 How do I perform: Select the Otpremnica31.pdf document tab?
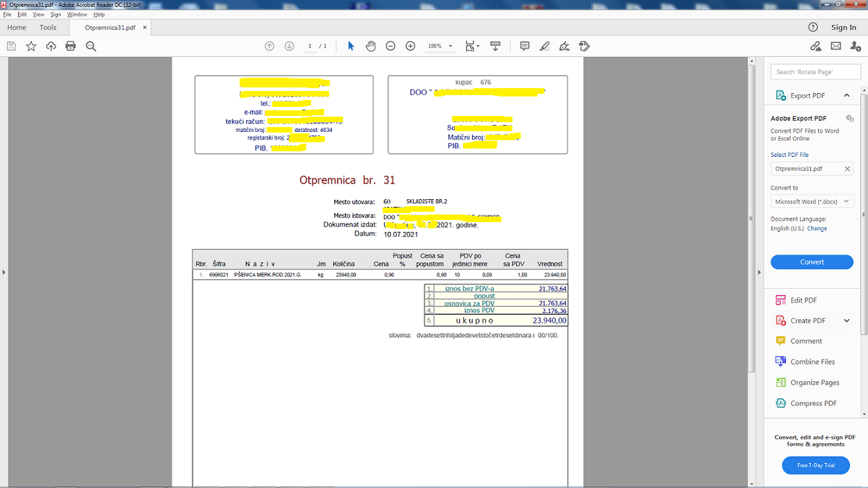pos(110,28)
